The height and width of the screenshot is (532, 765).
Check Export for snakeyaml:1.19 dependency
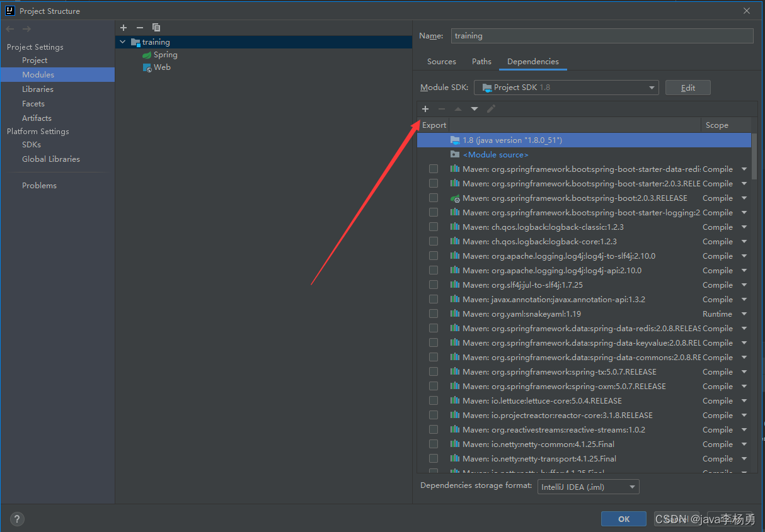(x=434, y=314)
